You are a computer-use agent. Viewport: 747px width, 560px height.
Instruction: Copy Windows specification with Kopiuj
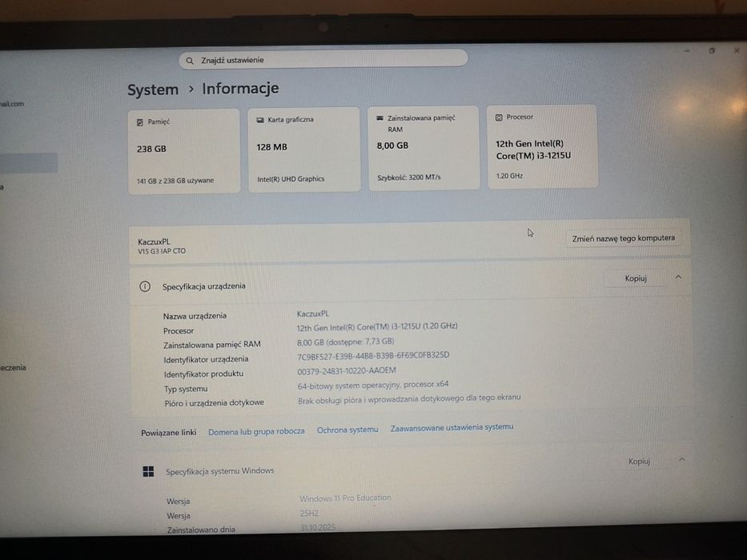coord(639,461)
